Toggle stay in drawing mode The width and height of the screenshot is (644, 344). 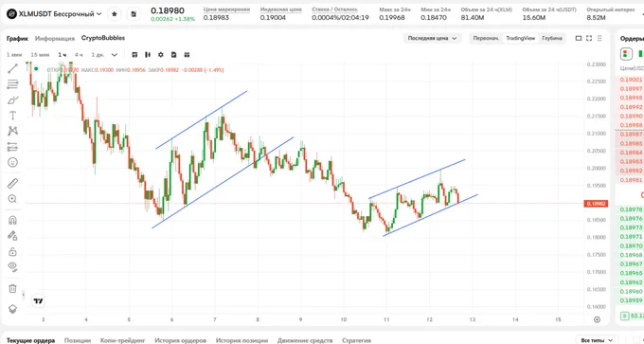coord(12,236)
